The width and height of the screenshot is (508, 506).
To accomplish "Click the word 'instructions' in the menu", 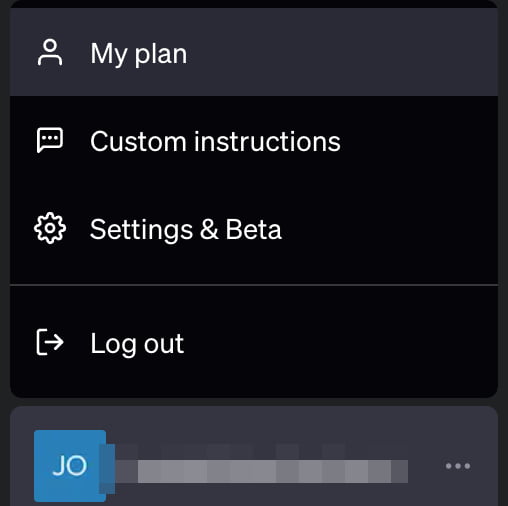I will tap(267, 141).
